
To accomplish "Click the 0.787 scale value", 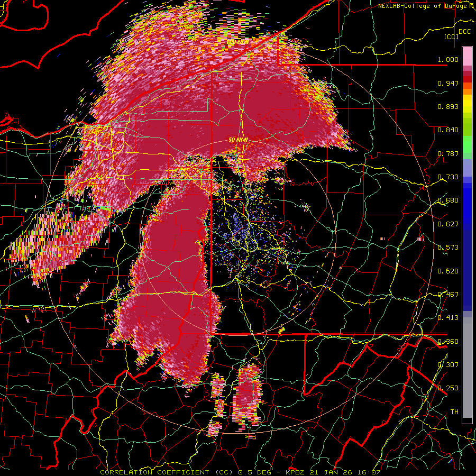I will 448,153.
